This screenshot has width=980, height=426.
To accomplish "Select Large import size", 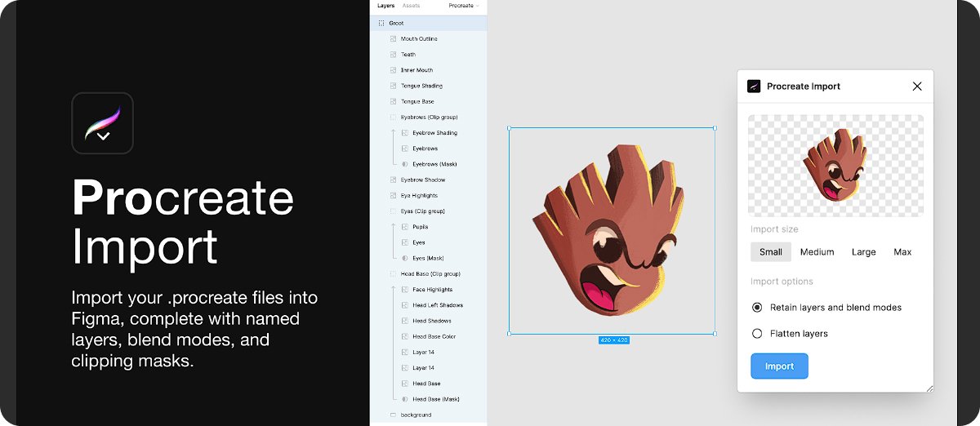I will (863, 252).
